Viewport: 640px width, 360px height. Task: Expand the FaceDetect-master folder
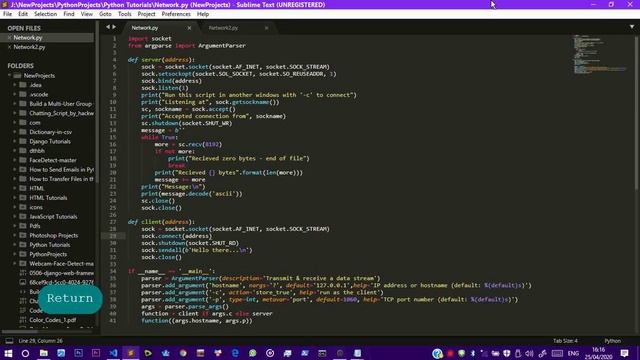pos(15,160)
